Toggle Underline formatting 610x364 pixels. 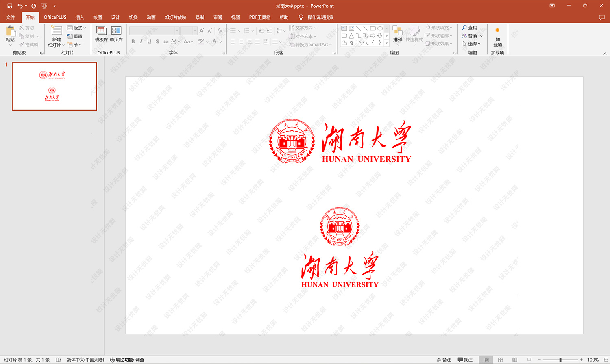(149, 41)
